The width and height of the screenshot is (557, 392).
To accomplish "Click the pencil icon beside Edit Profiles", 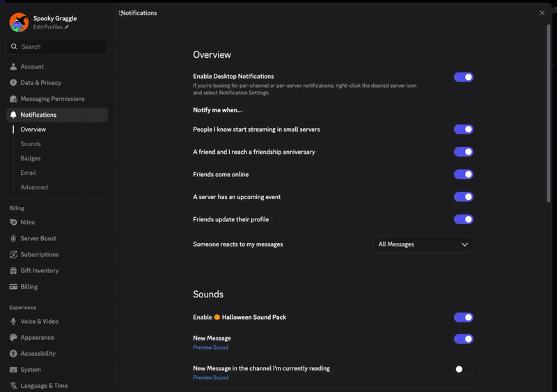I will point(67,27).
